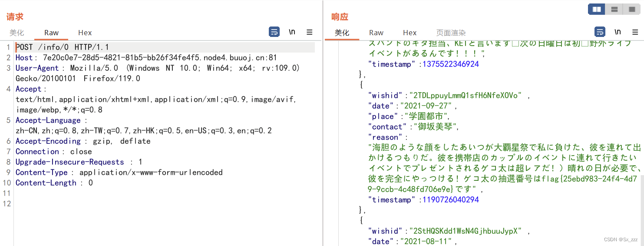Click empty line 12 of the request body
The height and width of the screenshot is (246, 644).
click(x=165, y=204)
